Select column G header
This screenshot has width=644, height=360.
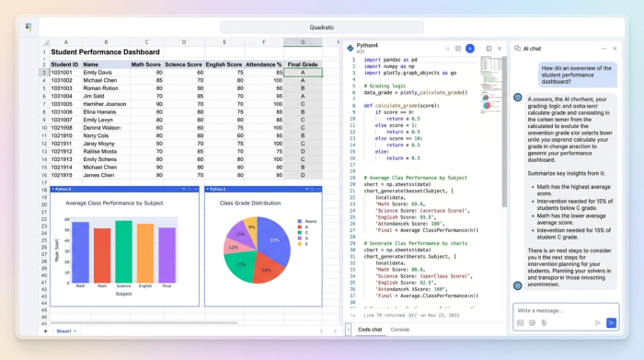(x=303, y=42)
